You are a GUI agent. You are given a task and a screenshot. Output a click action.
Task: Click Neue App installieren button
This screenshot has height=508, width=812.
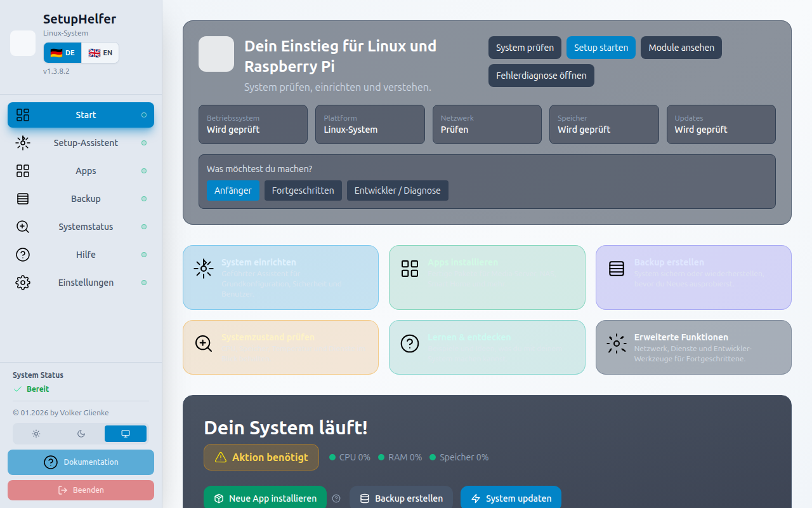(265, 498)
